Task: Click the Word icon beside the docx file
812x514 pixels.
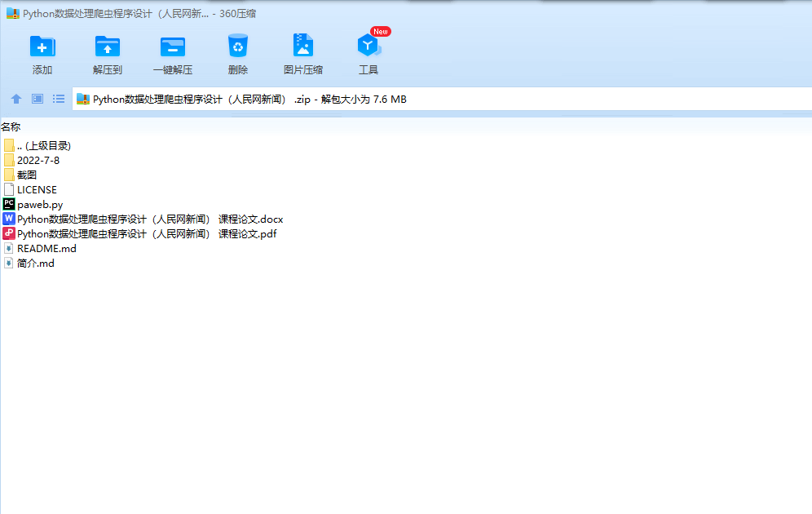Action: coord(9,219)
